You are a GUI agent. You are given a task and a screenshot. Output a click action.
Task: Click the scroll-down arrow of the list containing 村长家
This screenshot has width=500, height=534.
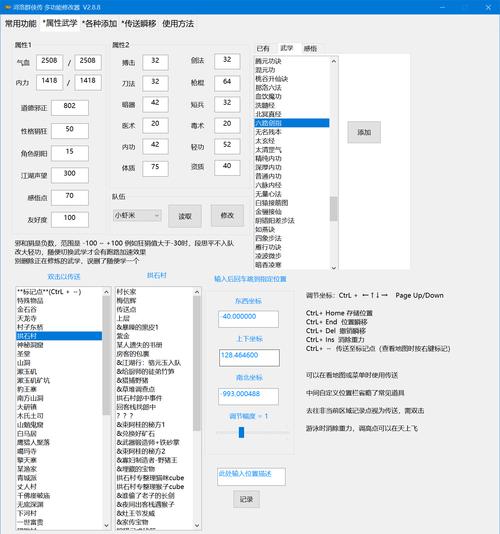click(197, 525)
